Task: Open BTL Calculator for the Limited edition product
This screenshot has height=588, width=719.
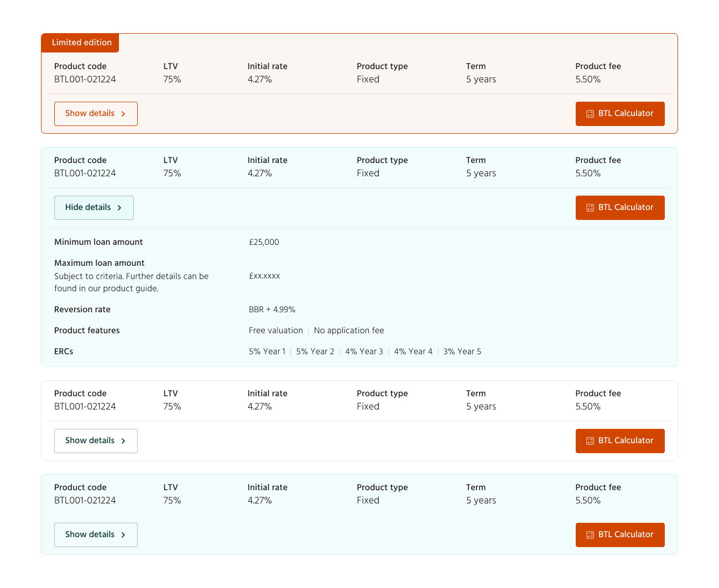Action: coord(620,114)
